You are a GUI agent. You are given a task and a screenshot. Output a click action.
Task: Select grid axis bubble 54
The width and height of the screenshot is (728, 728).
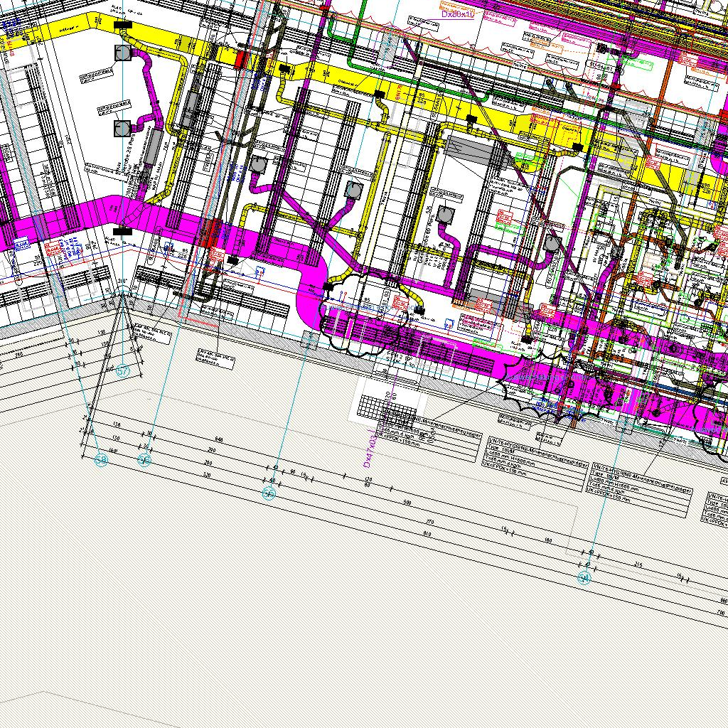pyautogui.click(x=584, y=578)
